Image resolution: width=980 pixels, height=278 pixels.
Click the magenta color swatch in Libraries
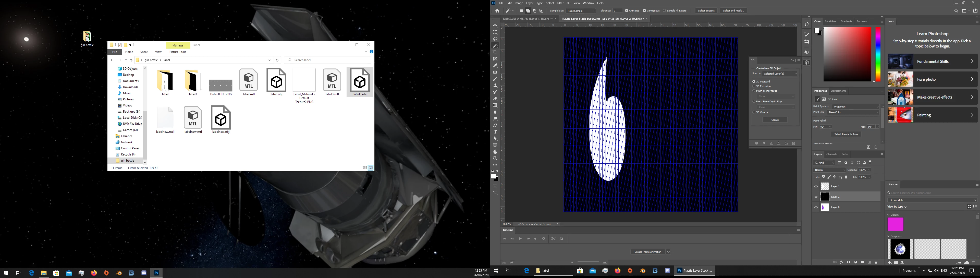click(x=895, y=224)
